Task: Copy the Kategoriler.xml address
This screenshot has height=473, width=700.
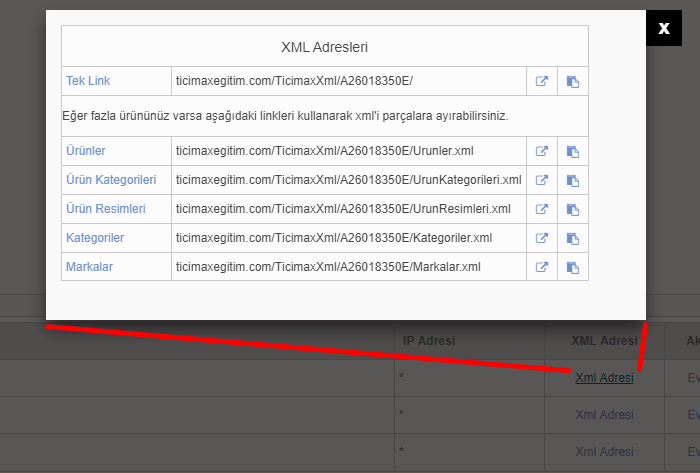Action: click(x=573, y=239)
